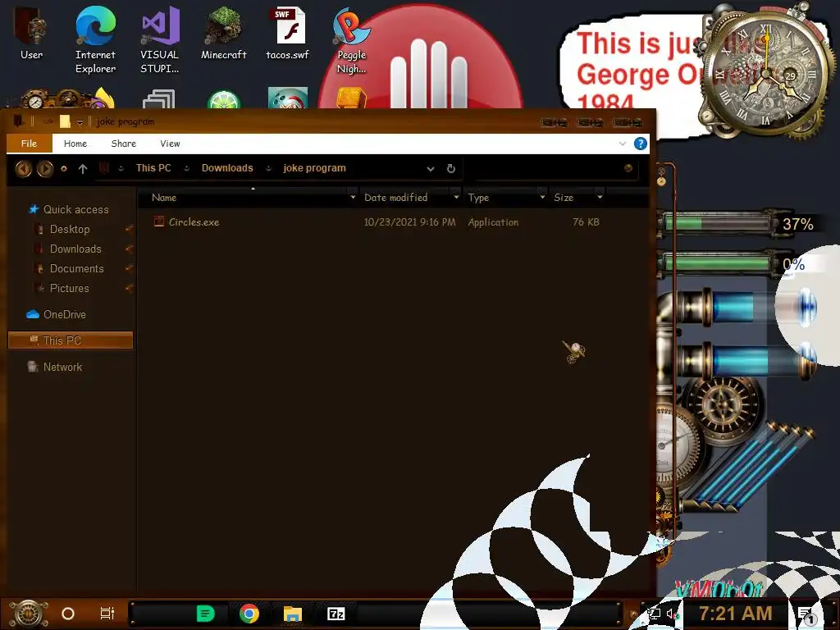
Task: Sort files by the Date modified header
Action: 396,198
